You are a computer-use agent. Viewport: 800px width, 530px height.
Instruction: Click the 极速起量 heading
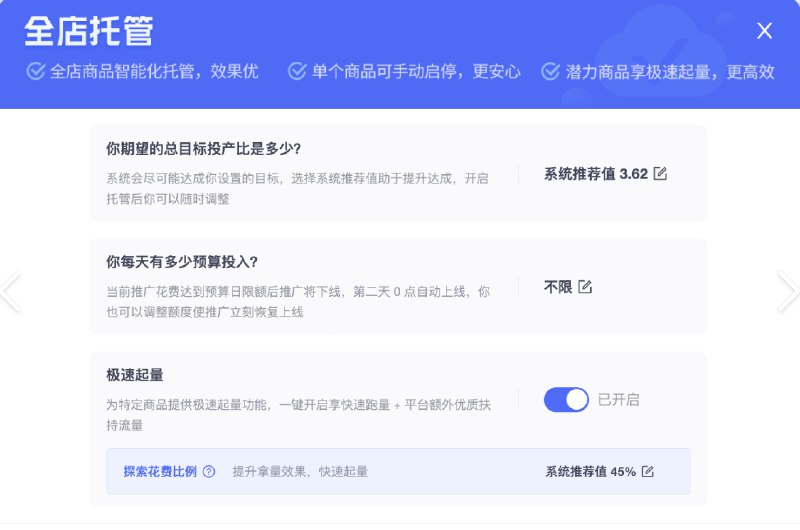pyautogui.click(x=135, y=375)
